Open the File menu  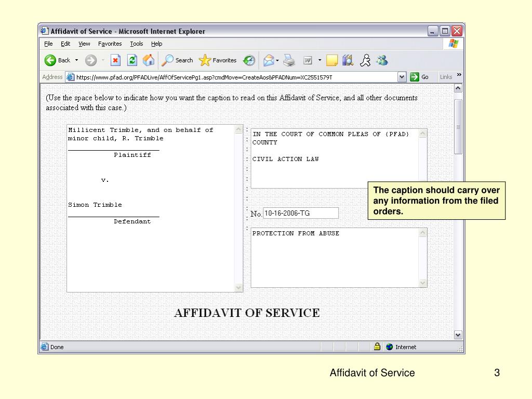48,44
